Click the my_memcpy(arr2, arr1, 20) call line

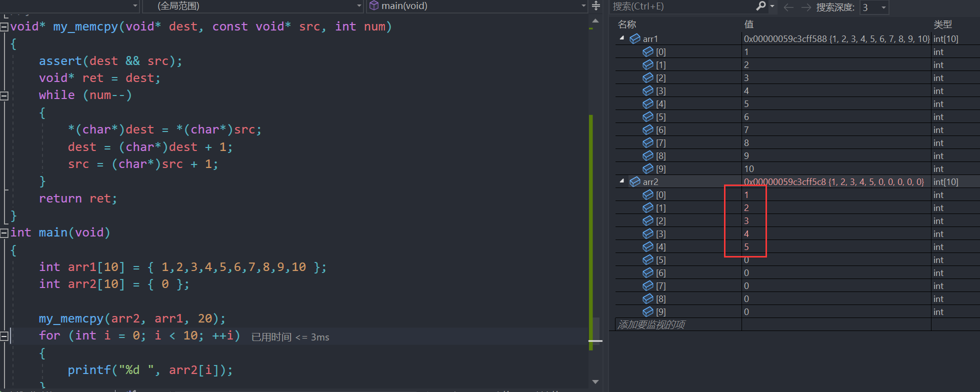pyautogui.click(x=132, y=318)
